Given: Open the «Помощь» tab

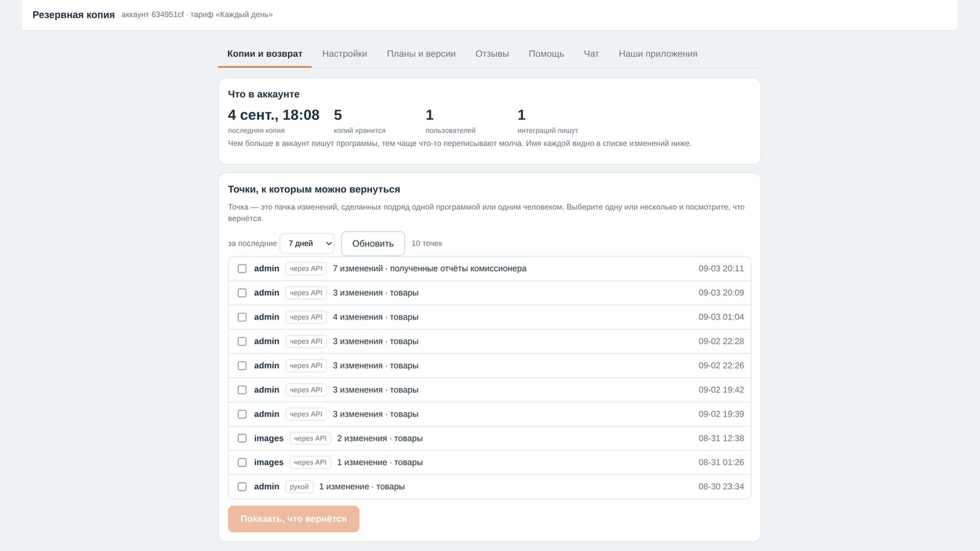Looking at the screenshot, I should pos(546,54).
